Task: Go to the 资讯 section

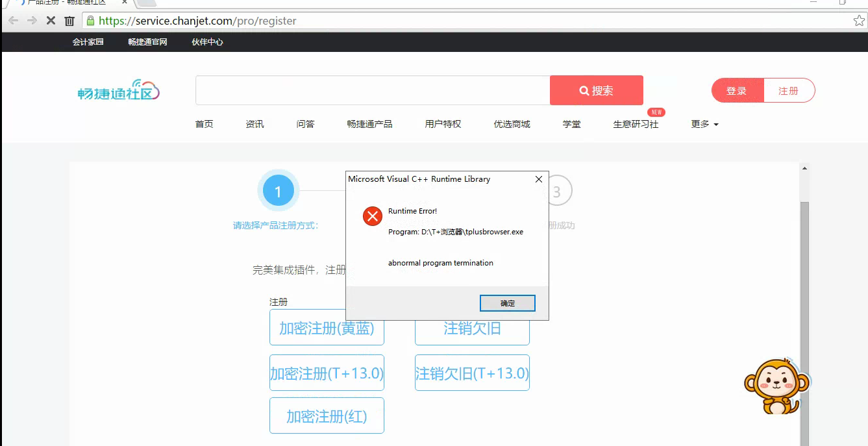Action: (x=254, y=124)
